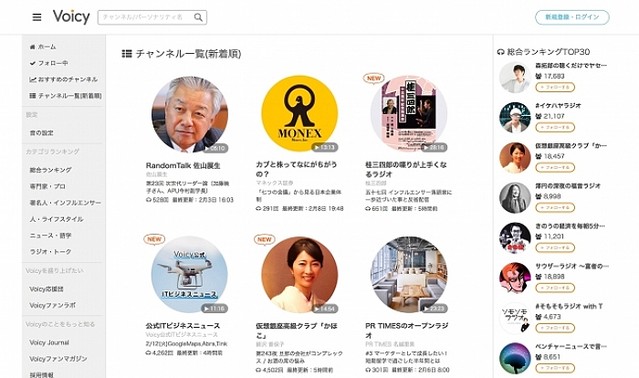Click the PR TIMESのオープンラジオ title

pos(406,330)
